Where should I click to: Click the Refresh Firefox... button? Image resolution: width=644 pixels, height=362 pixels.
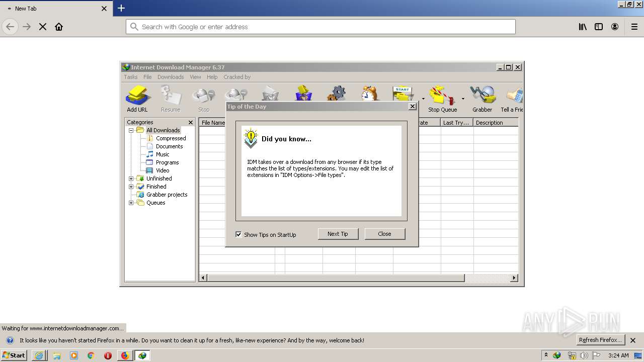click(600, 340)
